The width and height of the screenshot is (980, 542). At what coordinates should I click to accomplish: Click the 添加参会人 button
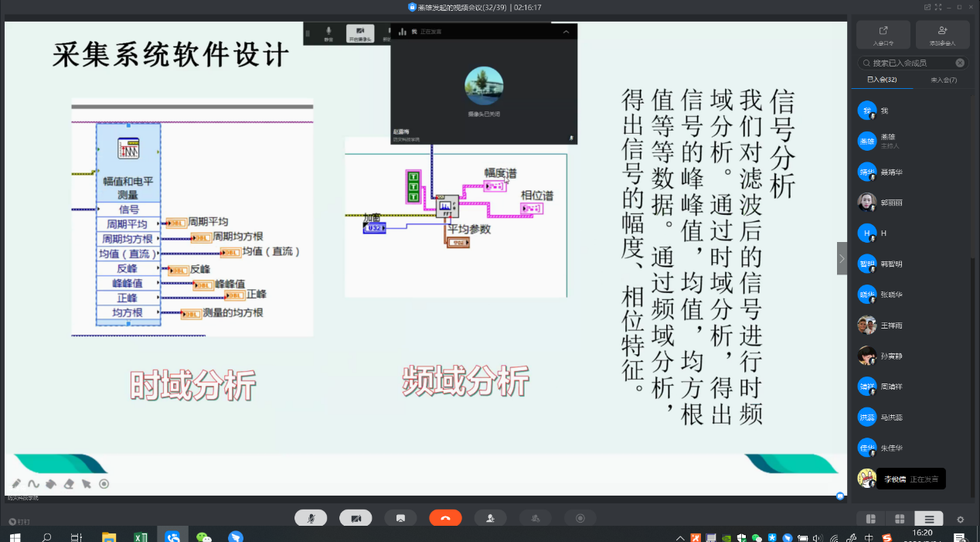(x=942, y=35)
